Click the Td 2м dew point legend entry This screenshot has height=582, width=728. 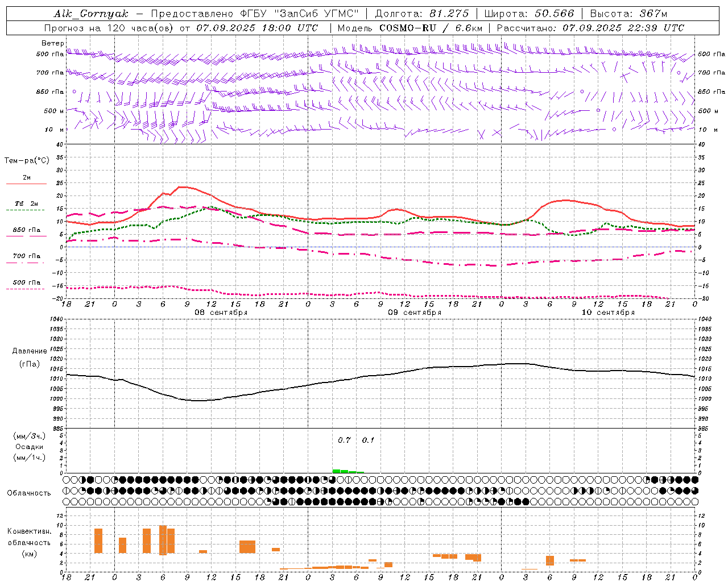coord(27,203)
